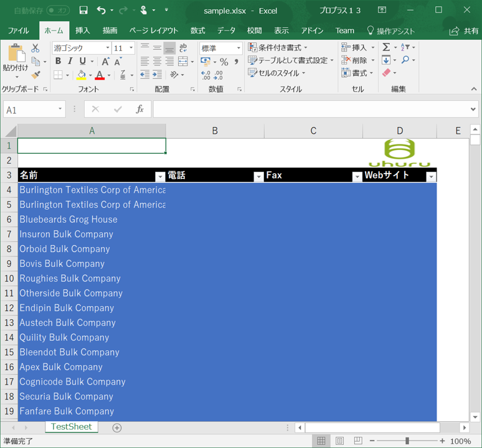
Task: Open 名前 column filter dropdown
Action: [160, 176]
